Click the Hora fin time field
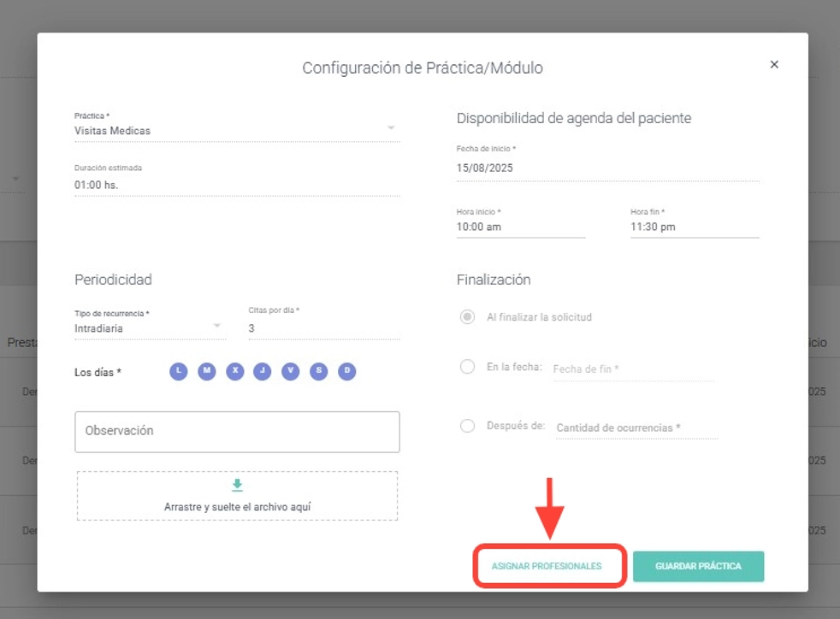The height and width of the screenshot is (619, 840). (694, 227)
